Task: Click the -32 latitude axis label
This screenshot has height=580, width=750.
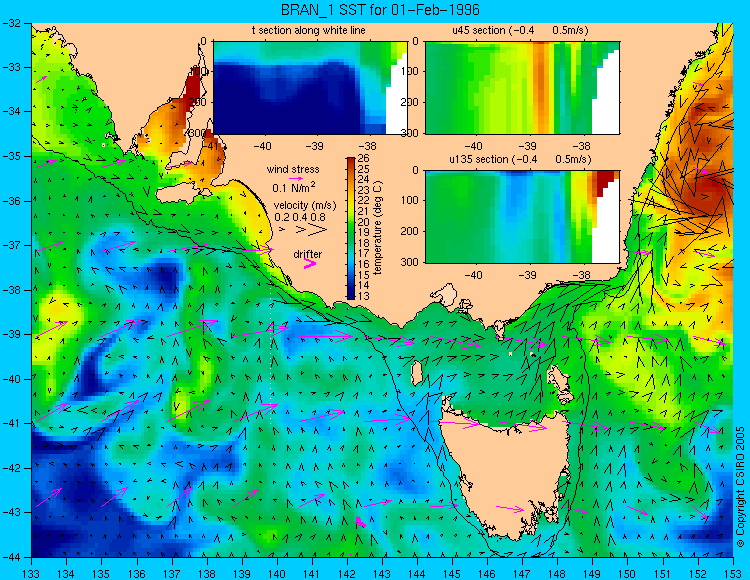Action: click(12, 22)
